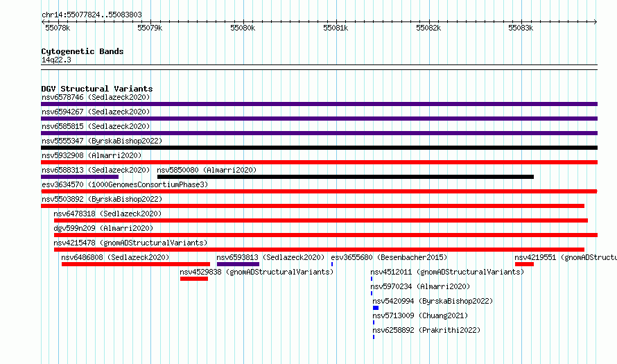The image size is (617, 364).
Task: Open esv3634570 (1000GenomesConsortiumPhase3) label
Action: (x=125, y=184)
